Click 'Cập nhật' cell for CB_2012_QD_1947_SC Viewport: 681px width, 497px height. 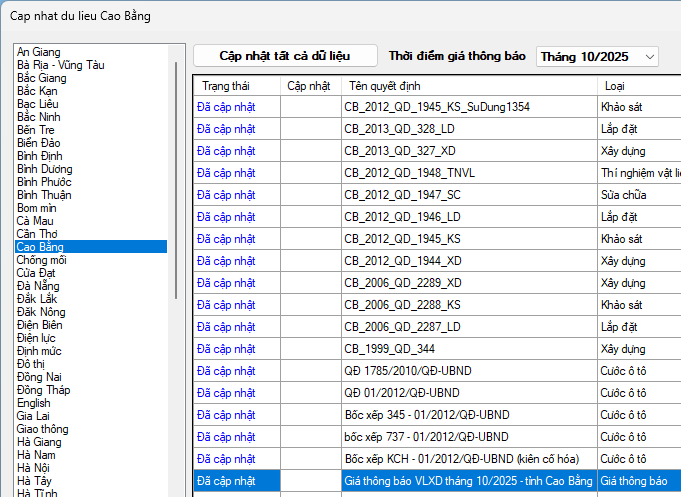pyautogui.click(x=310, y=195)
